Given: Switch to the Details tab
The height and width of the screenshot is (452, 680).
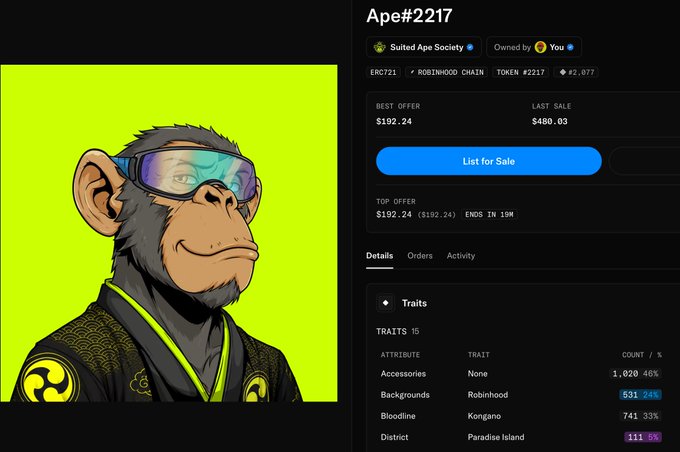Looking at the screenshot, I should pyautogui.click(x=379, y=256).
